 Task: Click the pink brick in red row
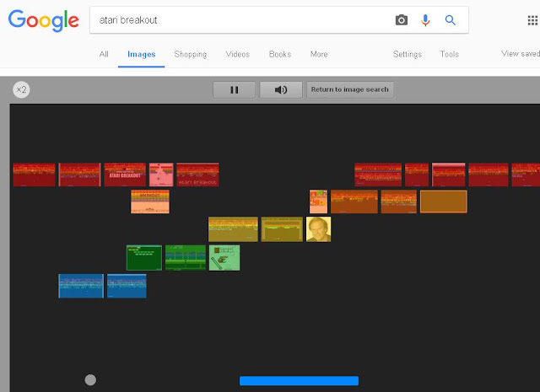point(161,175)
